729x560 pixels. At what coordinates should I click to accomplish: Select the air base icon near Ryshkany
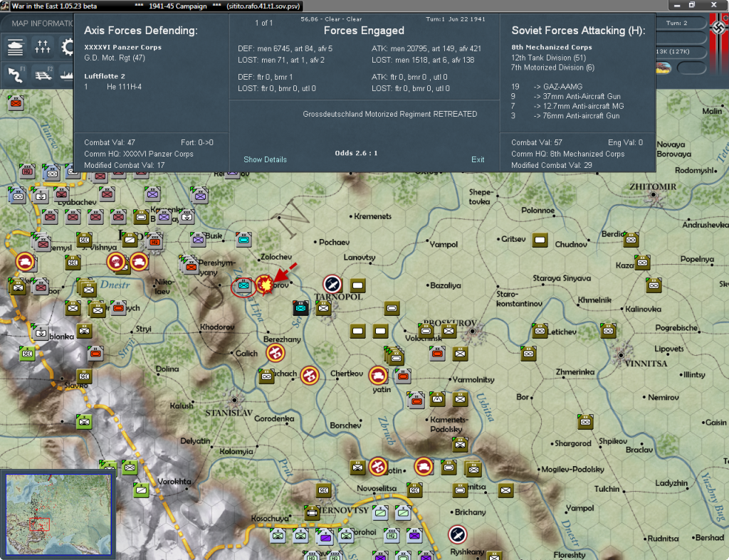tap(458, 535)
